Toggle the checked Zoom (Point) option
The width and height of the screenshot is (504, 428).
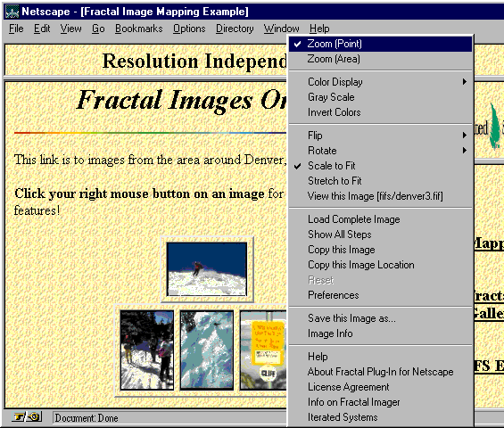pos(381,44)
